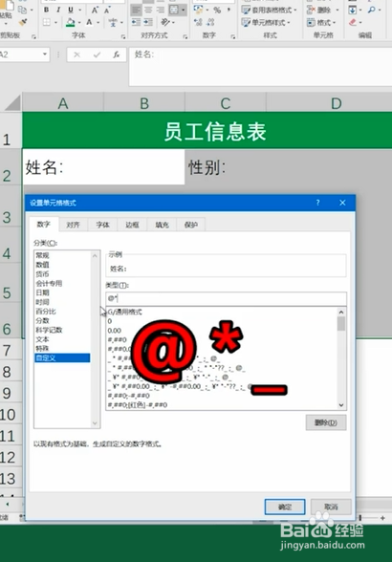Click the 确定 button in dialog

coord(285,507)
